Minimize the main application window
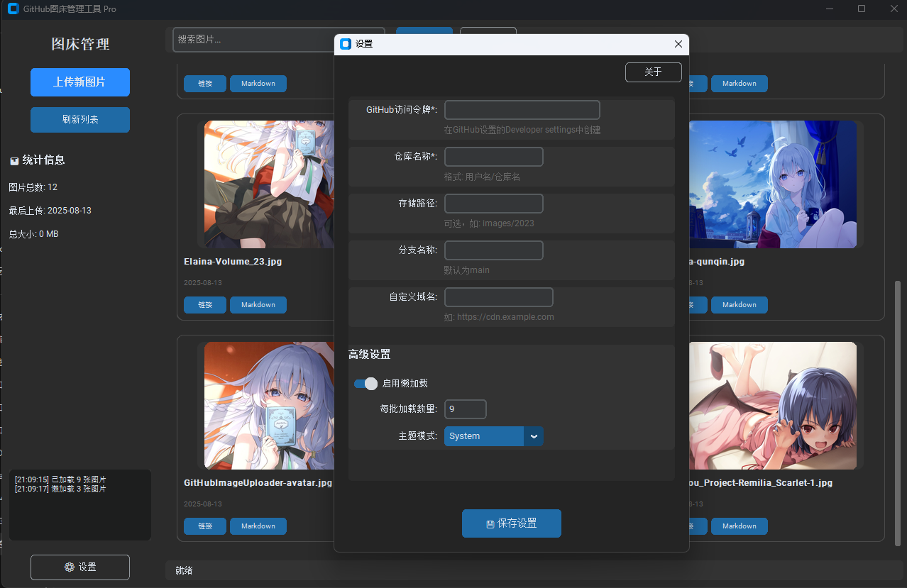The width and height of the screenshot is (907, 588). tap(829, 9)
